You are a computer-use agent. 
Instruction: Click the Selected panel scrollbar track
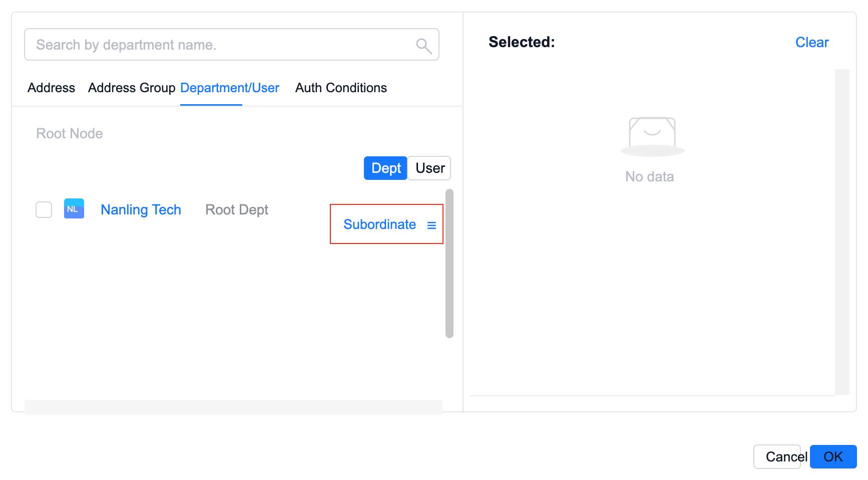842,232
